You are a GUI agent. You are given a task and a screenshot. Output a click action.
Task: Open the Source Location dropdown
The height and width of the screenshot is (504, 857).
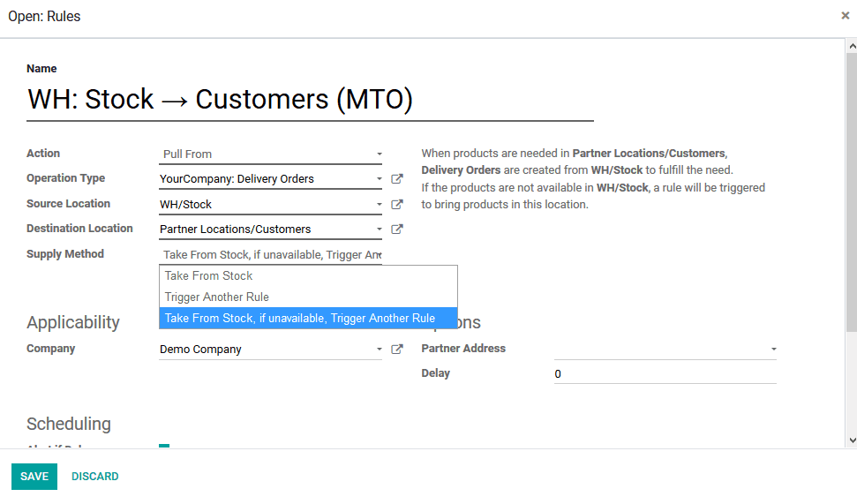click(270, 204)
